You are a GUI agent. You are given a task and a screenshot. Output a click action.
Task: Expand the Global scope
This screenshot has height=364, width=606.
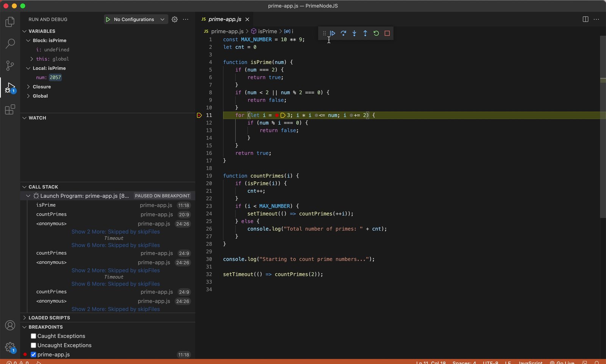click(x=28, y=96)
